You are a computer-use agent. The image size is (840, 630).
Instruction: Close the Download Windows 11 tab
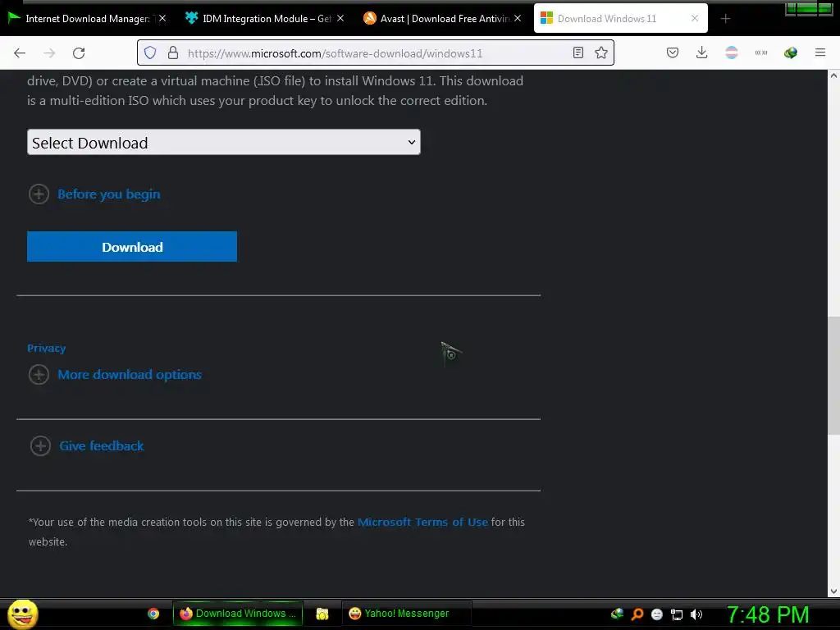pos(695,18)
